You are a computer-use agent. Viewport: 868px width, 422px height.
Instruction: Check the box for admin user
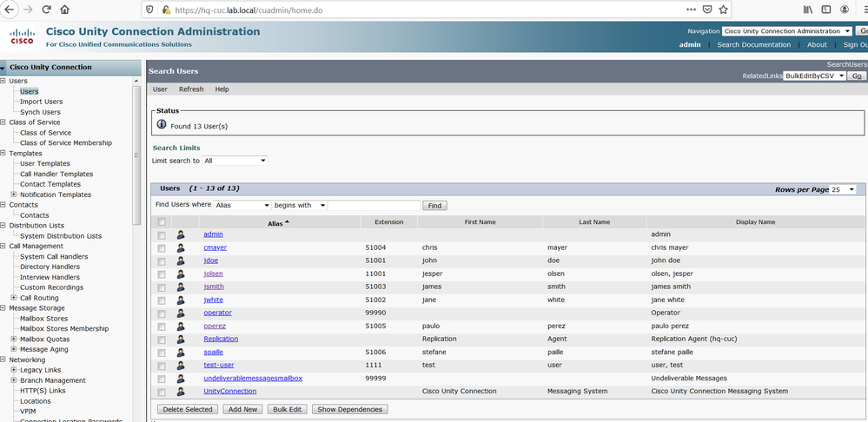[162, 235]
